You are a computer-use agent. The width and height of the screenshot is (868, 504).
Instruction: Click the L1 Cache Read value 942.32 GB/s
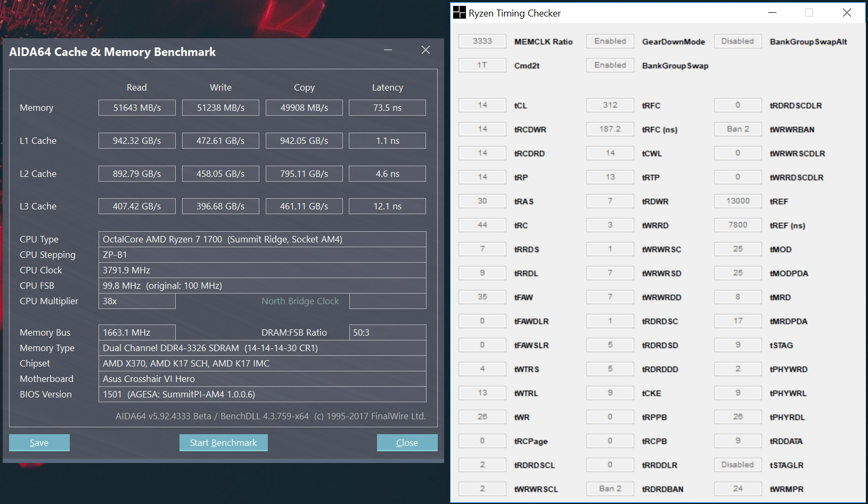tap(137, 141)
